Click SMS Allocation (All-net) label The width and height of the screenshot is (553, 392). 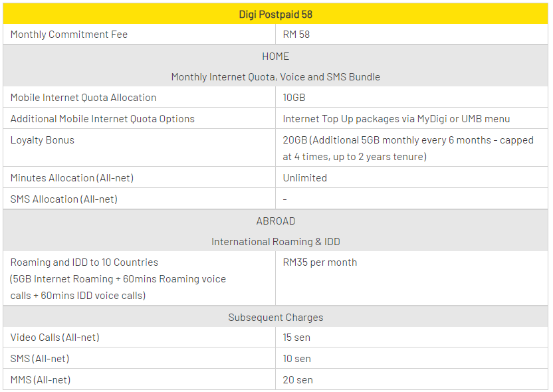coord(64,199)
